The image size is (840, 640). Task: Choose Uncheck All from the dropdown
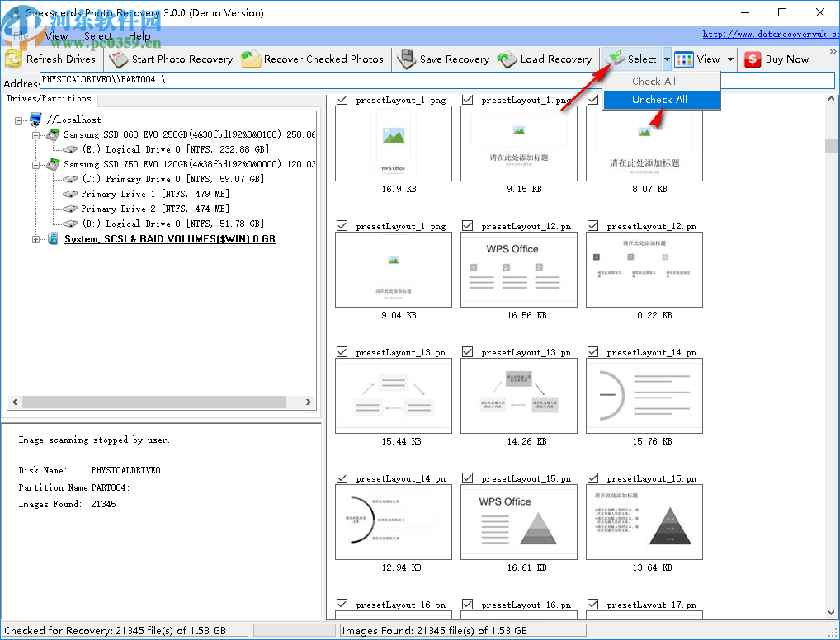pyautogui.click(x=662, y=100)
